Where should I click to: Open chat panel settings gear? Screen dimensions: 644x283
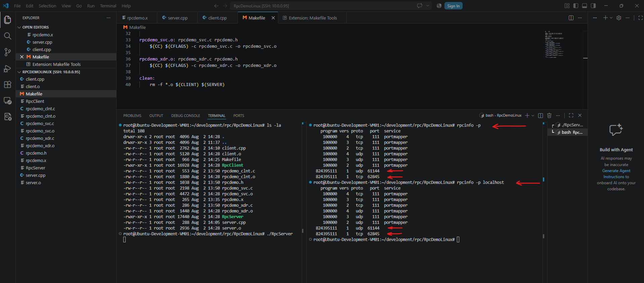(x=619, y=18)
